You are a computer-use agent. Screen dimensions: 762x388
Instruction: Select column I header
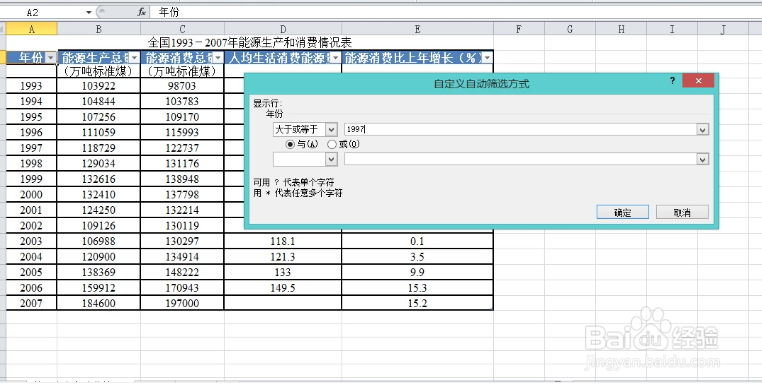pyautogui.click(x=672, y=29)
